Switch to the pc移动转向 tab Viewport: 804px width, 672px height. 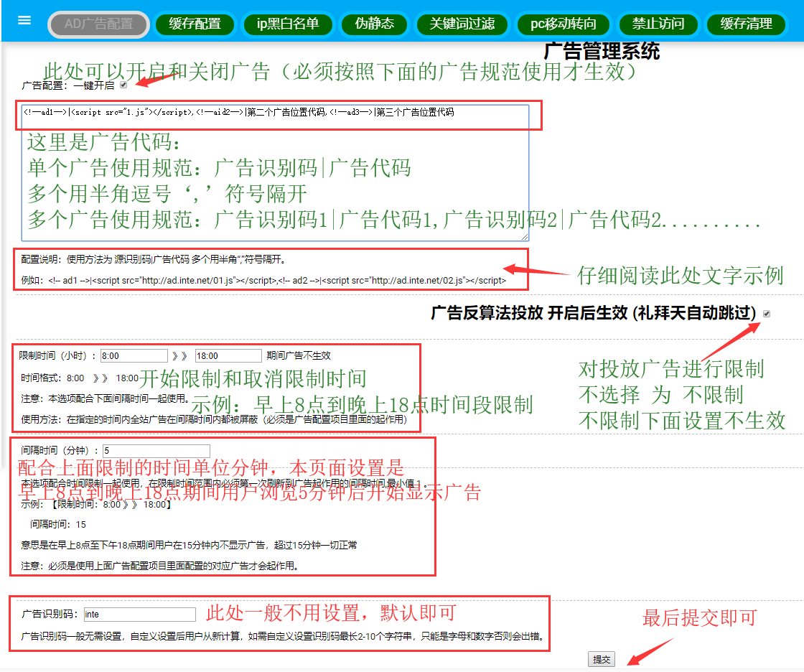pos(564,24)
